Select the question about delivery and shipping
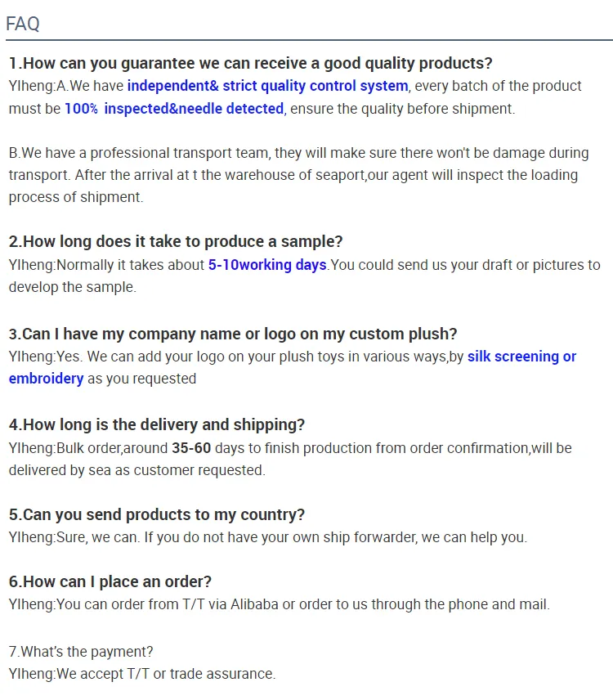 (x=157, y=424)
